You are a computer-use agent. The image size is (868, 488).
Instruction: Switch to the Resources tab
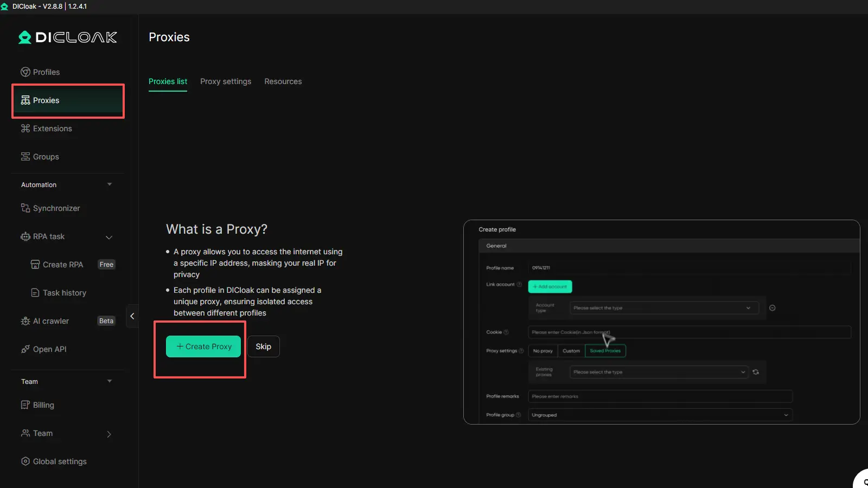tap(283, 81)
